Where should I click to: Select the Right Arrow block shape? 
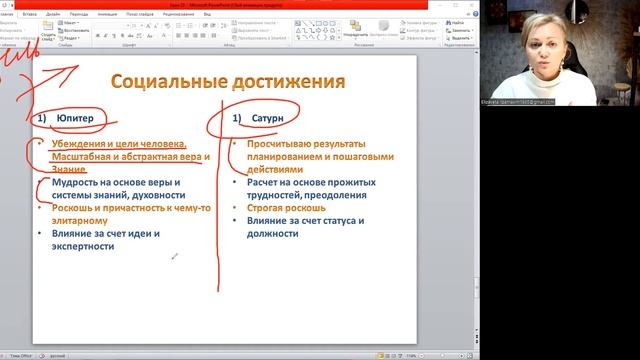[319, 31]
